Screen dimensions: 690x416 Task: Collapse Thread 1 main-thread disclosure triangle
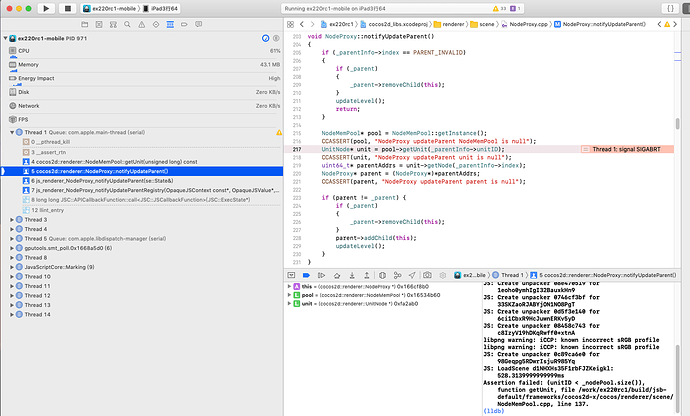[12, 132]
